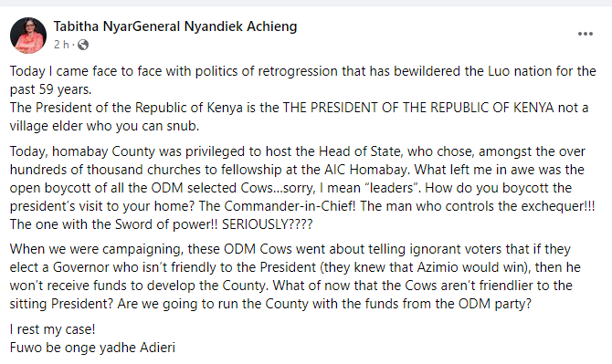Click the globe public-audience icon
Image resolution: width=612 pixels, height=364 pixels.
(x=83, y=45)
